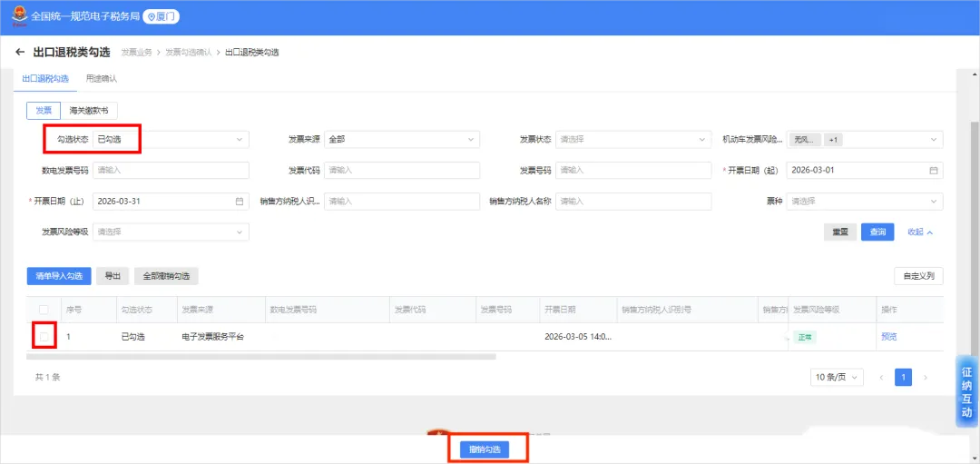980x464 pixels.
Task: Click 导出 button
Action: click(113, 276)
